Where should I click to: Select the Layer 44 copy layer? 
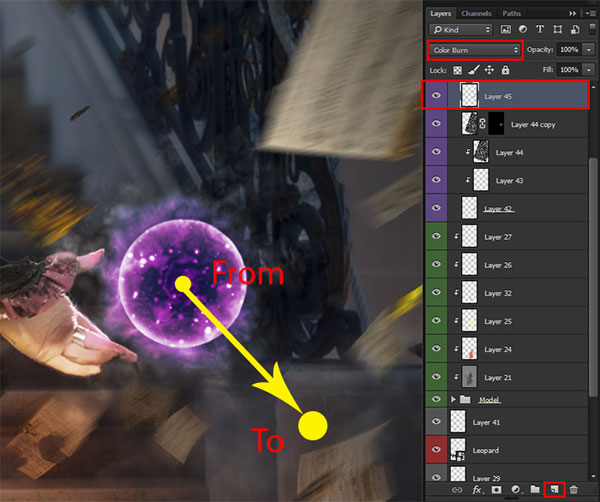pyautogui.click(x=532, y=125)
